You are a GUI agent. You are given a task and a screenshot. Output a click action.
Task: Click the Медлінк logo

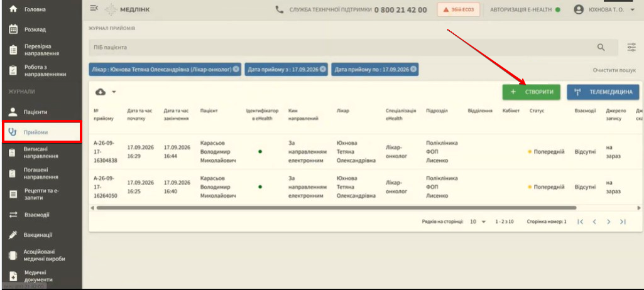[127, 9]
